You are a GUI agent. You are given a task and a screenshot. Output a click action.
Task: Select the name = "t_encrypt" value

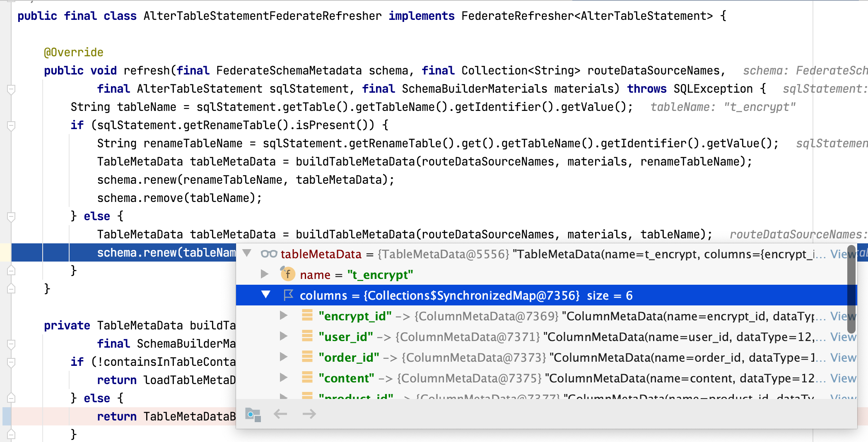coord(380,275)
